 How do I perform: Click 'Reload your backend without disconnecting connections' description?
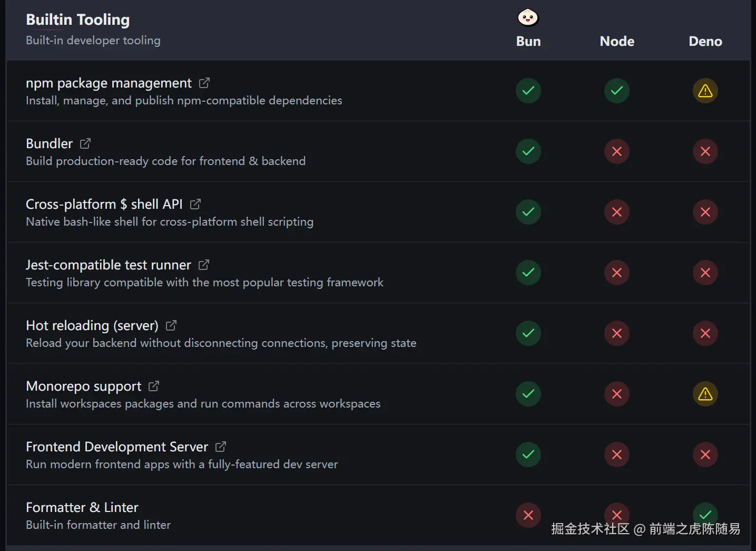(221, 343)
